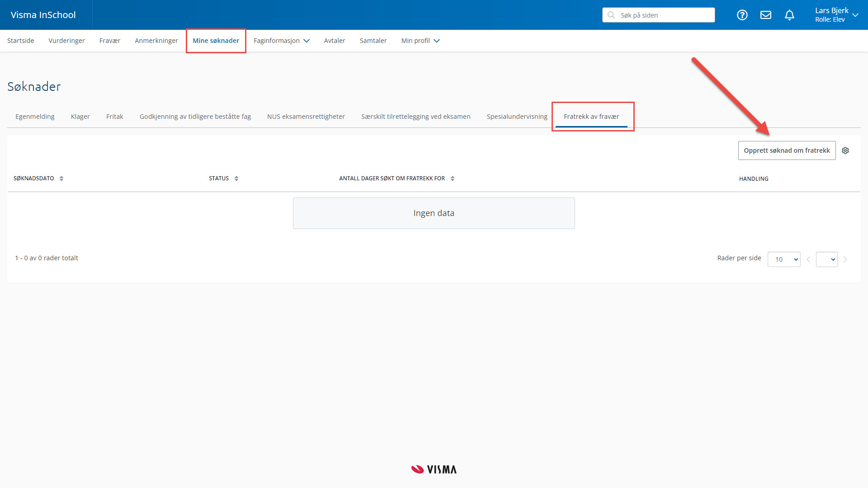Open Fravær in the top navigation
This screenshot has width=868, height=488.
point(110,41)
